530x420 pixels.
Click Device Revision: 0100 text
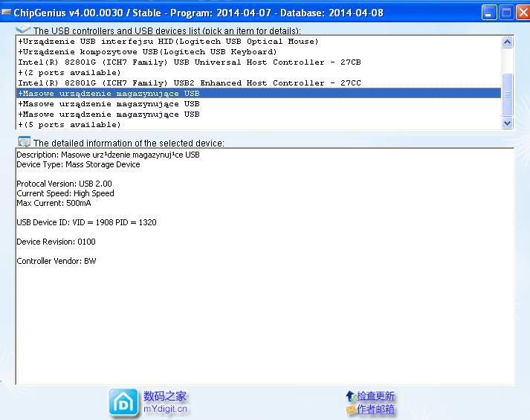[56, 242]
